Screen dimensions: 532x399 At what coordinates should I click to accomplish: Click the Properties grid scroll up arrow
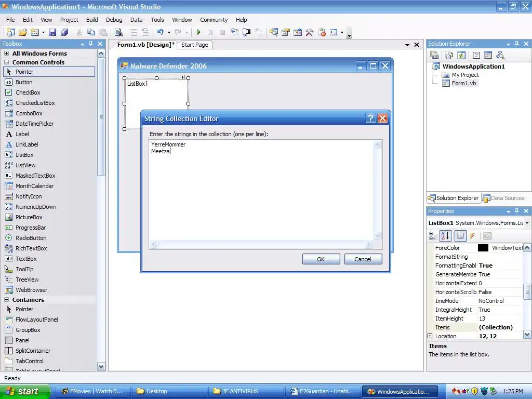[527, 248]
